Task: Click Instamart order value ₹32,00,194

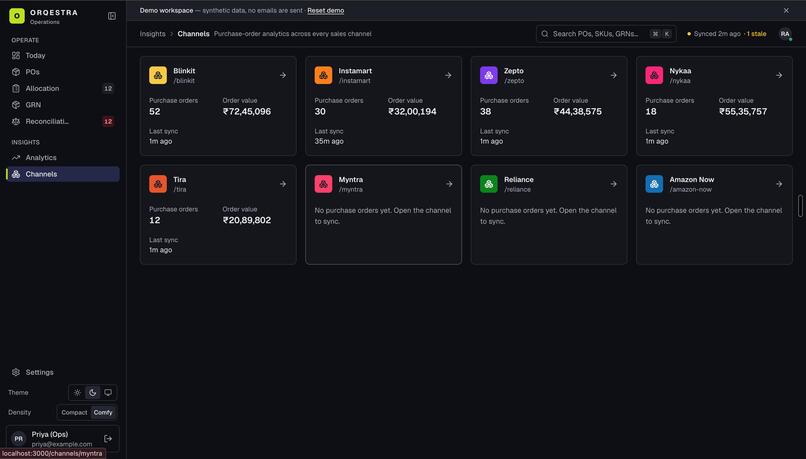Action: (x=412, y=112)
